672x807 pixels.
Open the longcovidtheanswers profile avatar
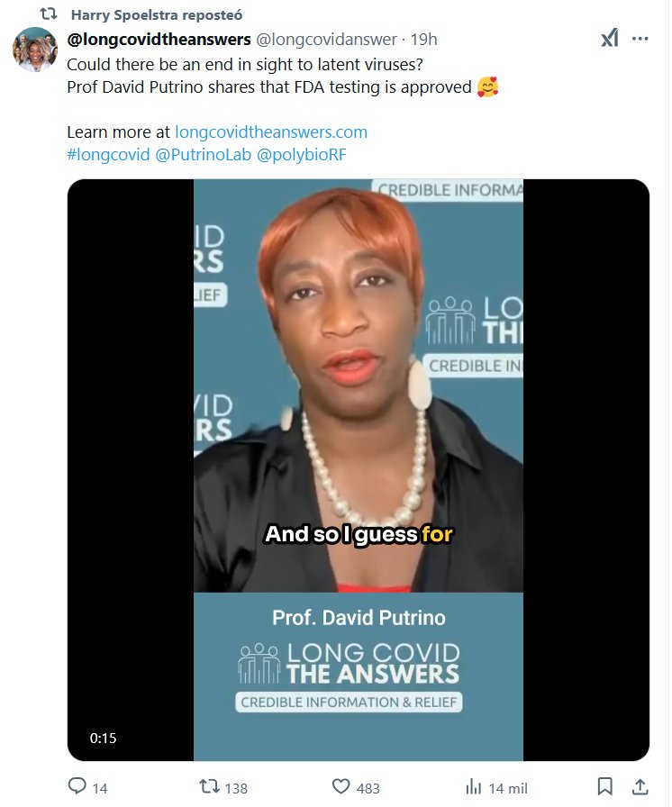(35, 50)
